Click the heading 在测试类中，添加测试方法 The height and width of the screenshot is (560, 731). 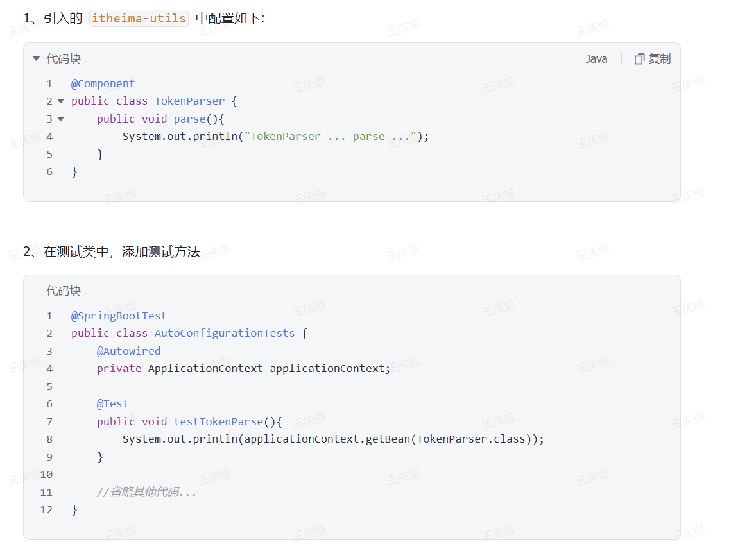pyautogui.click(x=121, y=252)
